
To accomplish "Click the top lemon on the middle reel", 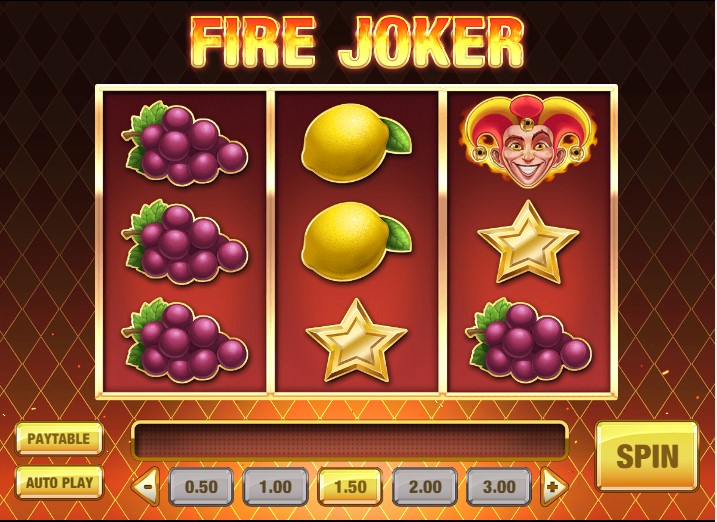I will tap(356, 144).
